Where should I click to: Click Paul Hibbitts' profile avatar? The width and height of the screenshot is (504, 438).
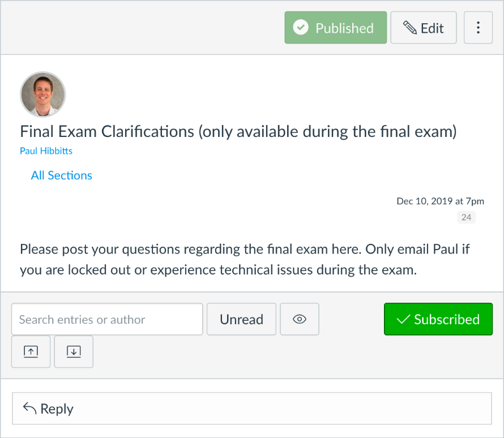[42, 95]
